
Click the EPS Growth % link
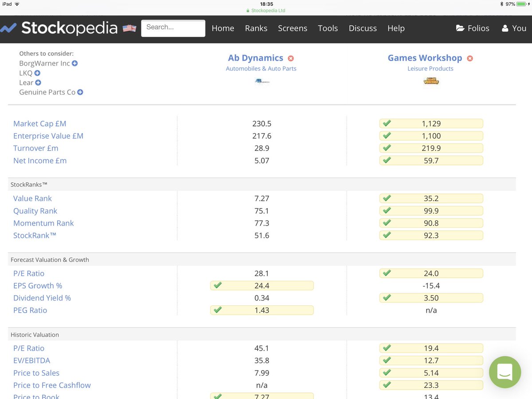point(38,285)
